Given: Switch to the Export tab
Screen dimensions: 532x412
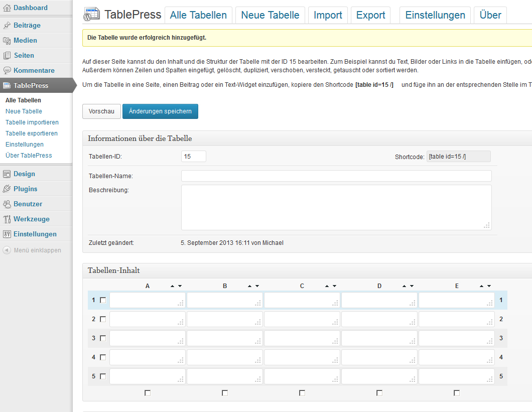Looking at the screenshot, I should [370, 15].
